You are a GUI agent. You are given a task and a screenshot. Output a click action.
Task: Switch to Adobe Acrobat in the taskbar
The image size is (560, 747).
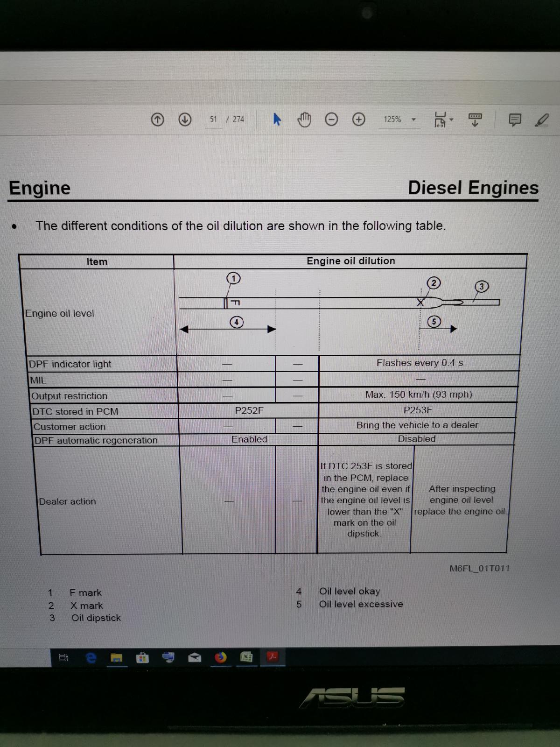273,657
